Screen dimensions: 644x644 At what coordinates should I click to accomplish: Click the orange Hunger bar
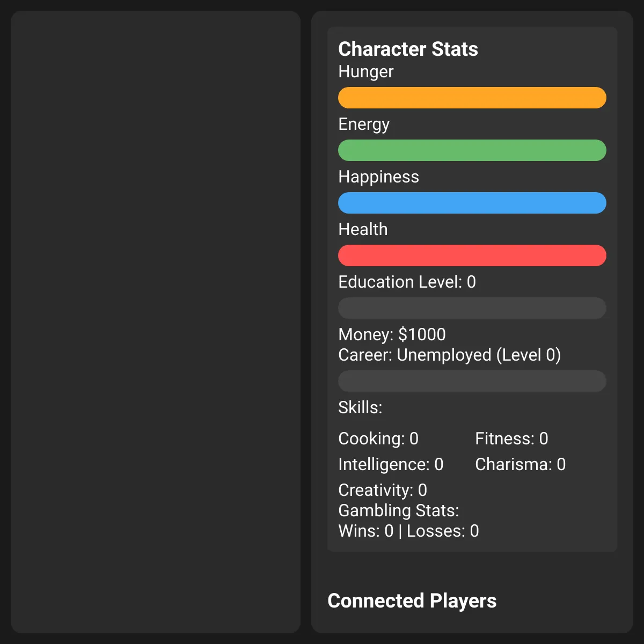(x=472, y=98)
